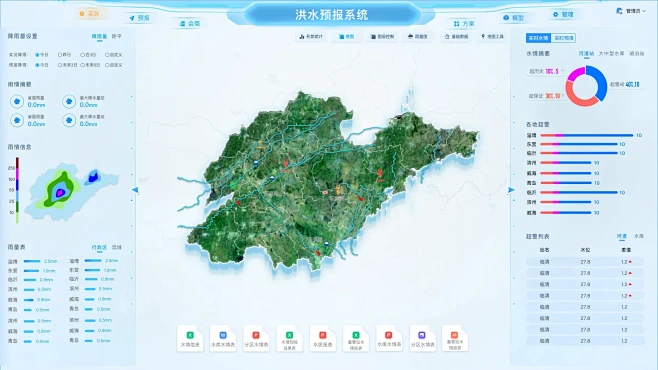Switch to the 预报 navigation tab
The image size is (658, 370).
point(140,18)
